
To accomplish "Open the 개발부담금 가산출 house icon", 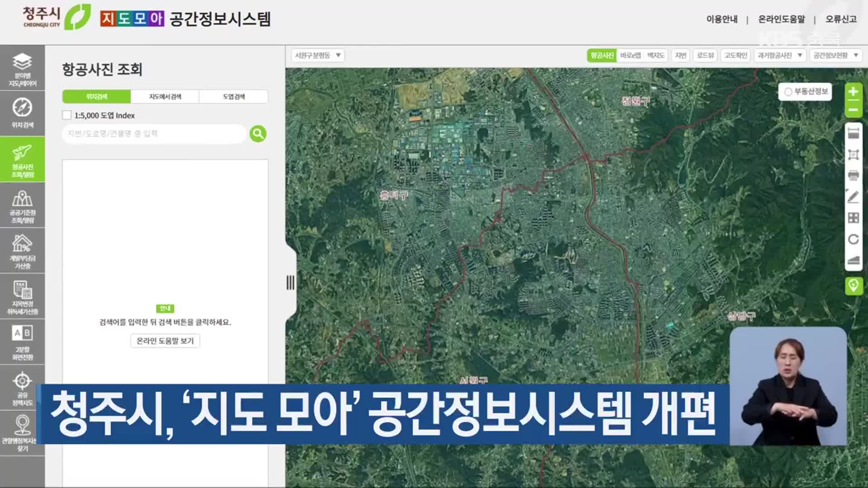I will pos(22,251).
